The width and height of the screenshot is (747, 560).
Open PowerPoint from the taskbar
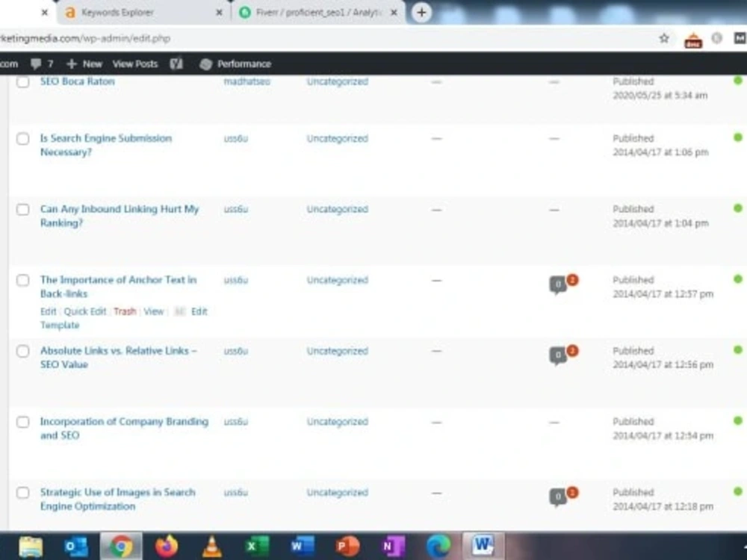click(348, 547)
